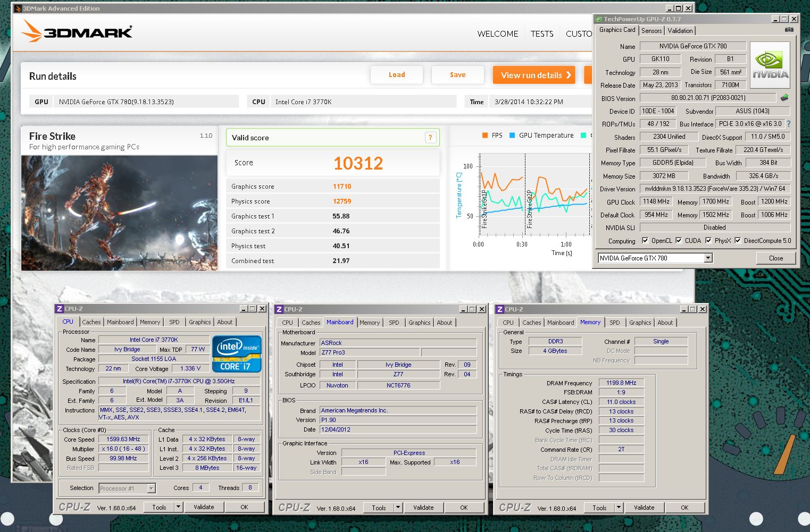
Task: Open Graphics tab in Memory CPU-Z window
Action: click(x=640, y=323)
